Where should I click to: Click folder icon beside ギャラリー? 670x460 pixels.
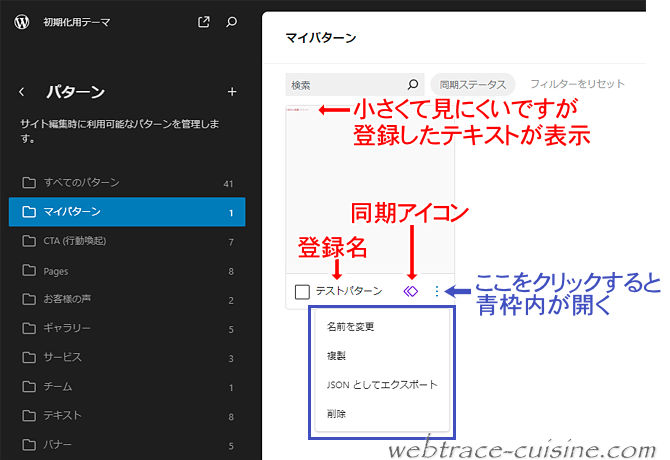click(x=29, y=328)
